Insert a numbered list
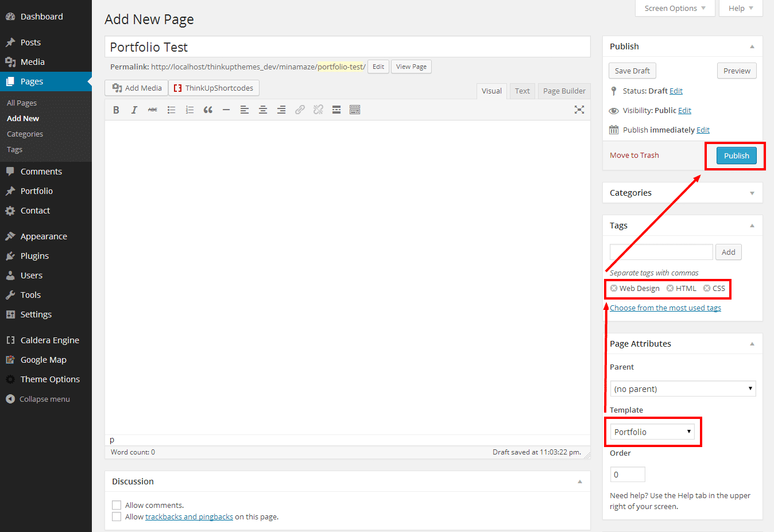The image size is (774, 532). coord(189,110)
